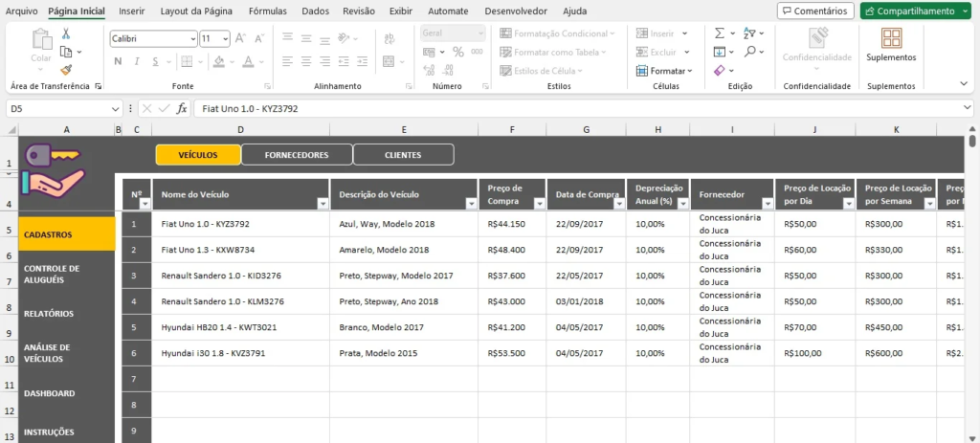Viewport: 980px width, 443px height.
Task: Switch to the Inserir ribbon tab
Action: 132,11
